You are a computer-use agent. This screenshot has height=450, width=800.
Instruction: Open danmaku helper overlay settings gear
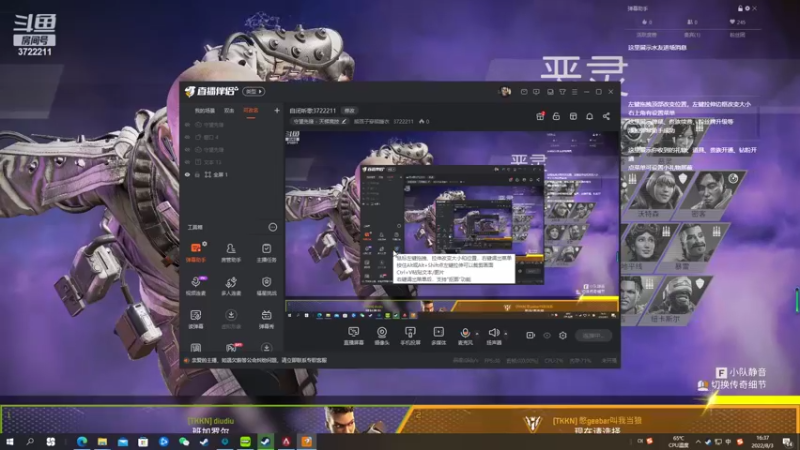click(x=747, y=8)
